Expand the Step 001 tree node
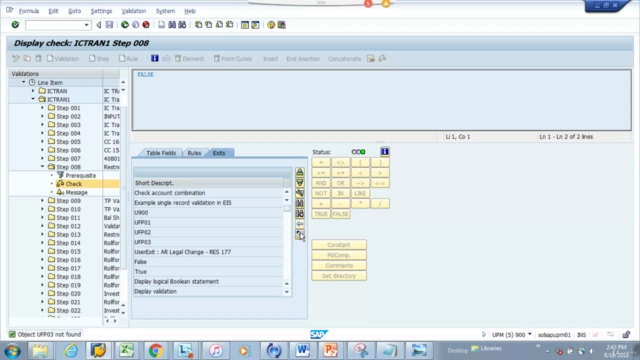 point(42,108)
